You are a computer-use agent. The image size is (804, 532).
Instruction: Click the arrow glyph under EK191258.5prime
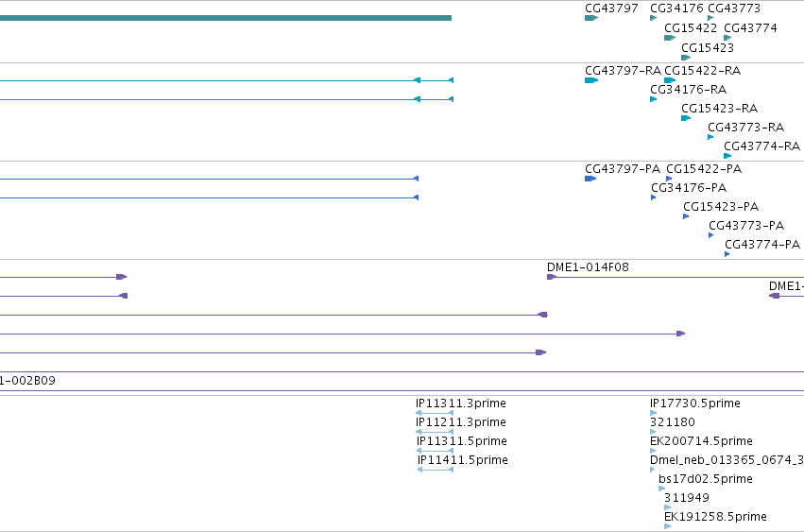(x=668, y=525)
